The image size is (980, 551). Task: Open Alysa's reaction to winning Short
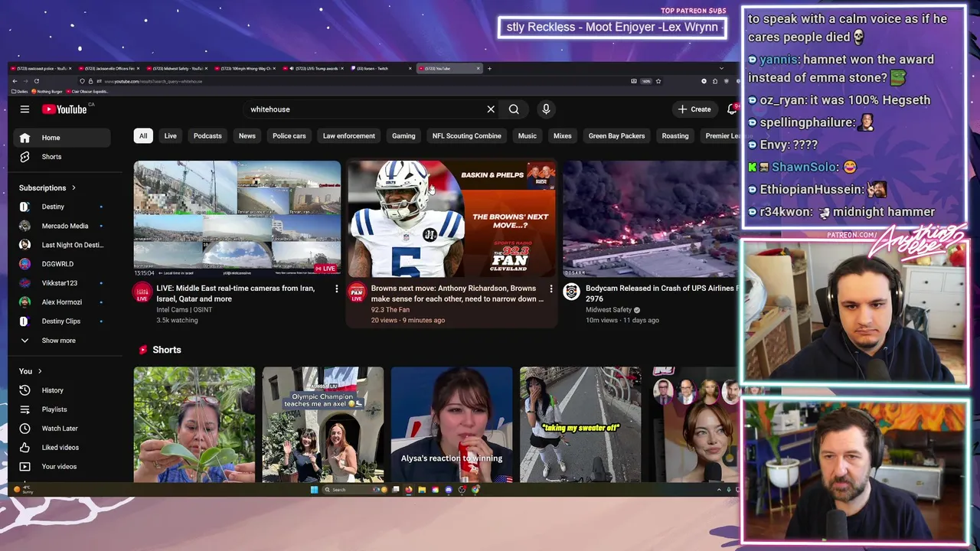[x=452, y=425]
